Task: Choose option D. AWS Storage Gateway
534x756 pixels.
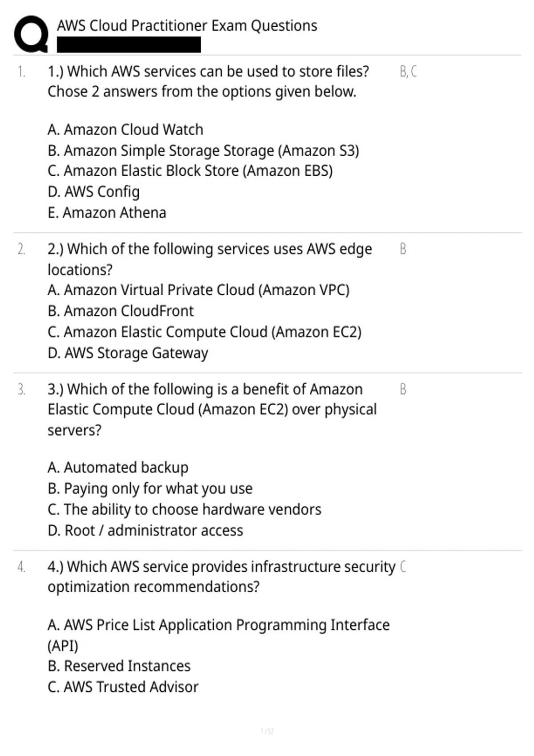Action: click(128, 354)
